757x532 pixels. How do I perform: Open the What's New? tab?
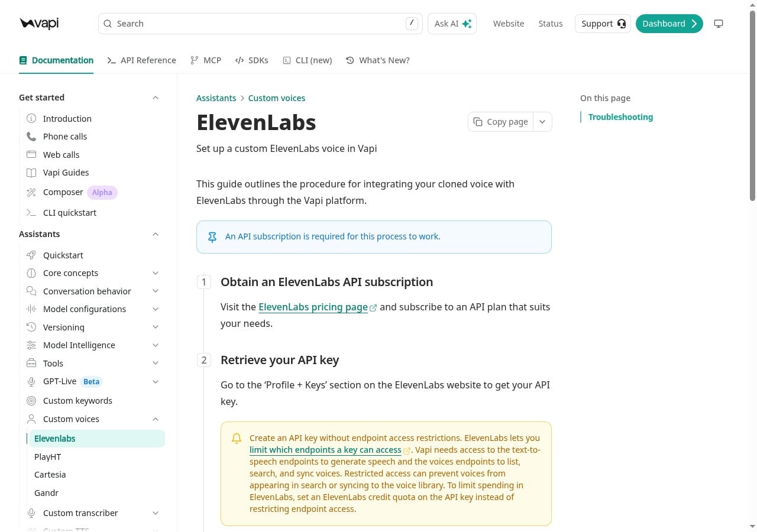pos(378,60)
